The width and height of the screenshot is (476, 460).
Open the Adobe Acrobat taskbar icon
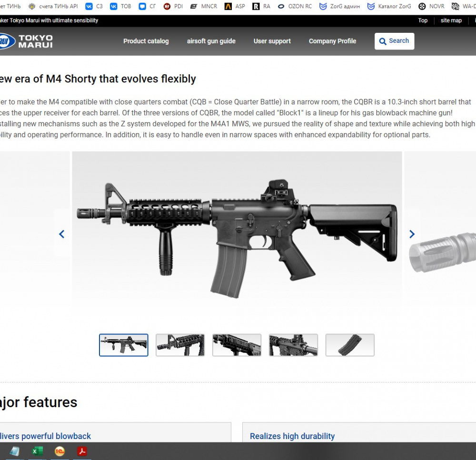tap(82, 451)
